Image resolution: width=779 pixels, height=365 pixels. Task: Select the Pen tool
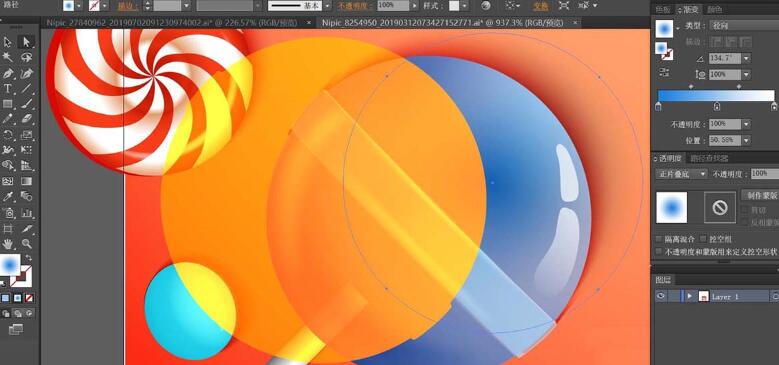click(x=8, y=73)
